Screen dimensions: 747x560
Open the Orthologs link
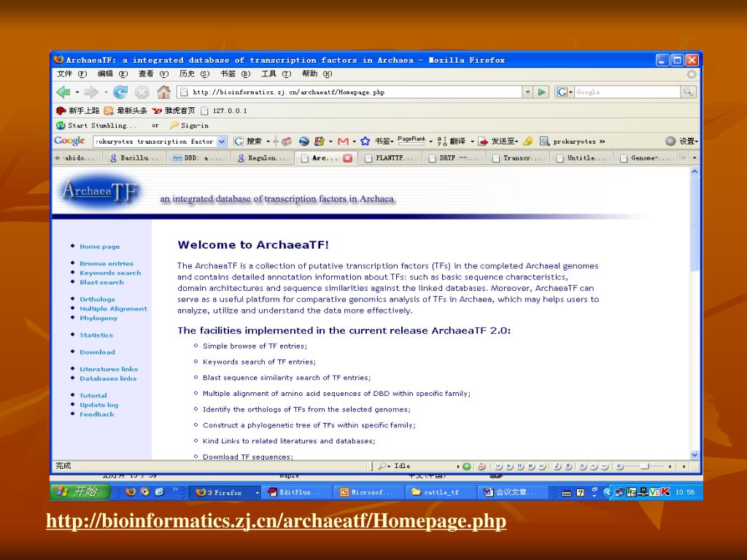[97, 300]
